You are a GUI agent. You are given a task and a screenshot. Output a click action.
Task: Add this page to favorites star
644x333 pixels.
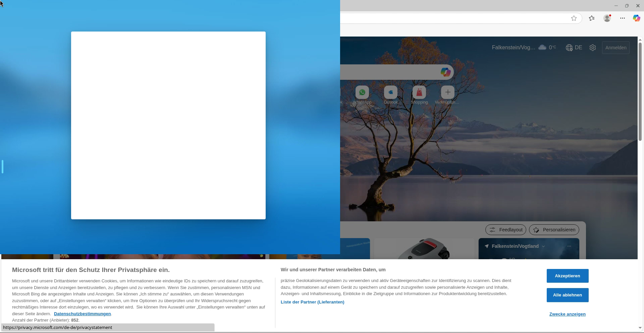pyautogui.click(x=574, y=18)
